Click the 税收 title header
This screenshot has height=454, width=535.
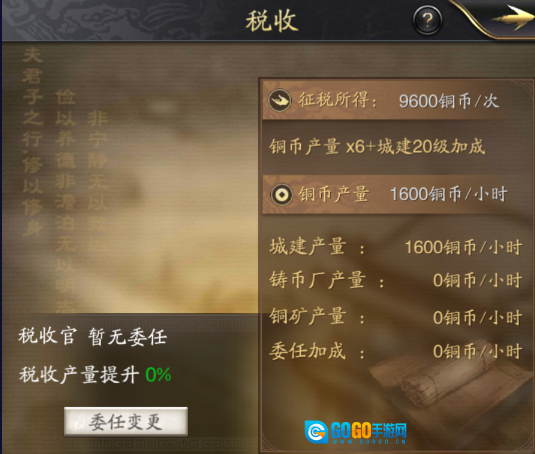(x=272, y=21)
